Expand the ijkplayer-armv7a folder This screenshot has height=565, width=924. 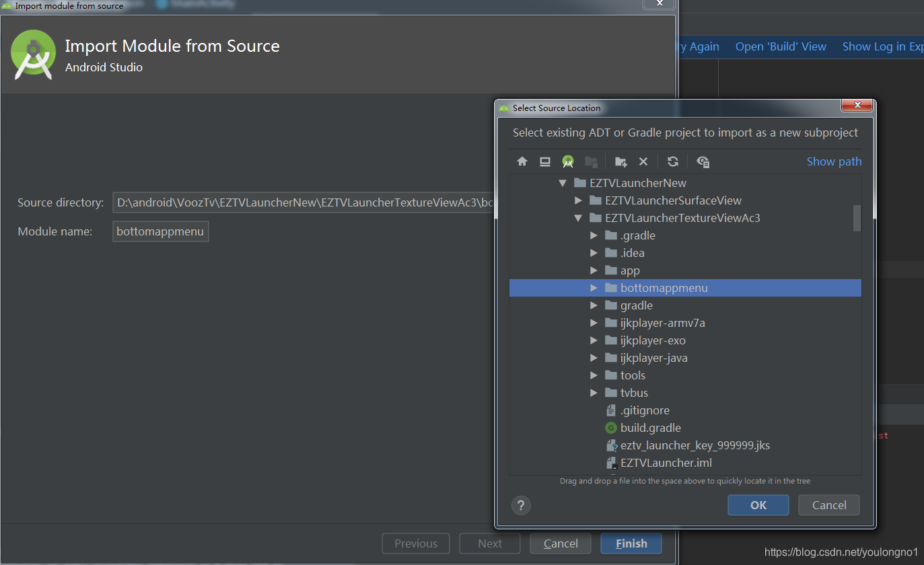point(594,323)
